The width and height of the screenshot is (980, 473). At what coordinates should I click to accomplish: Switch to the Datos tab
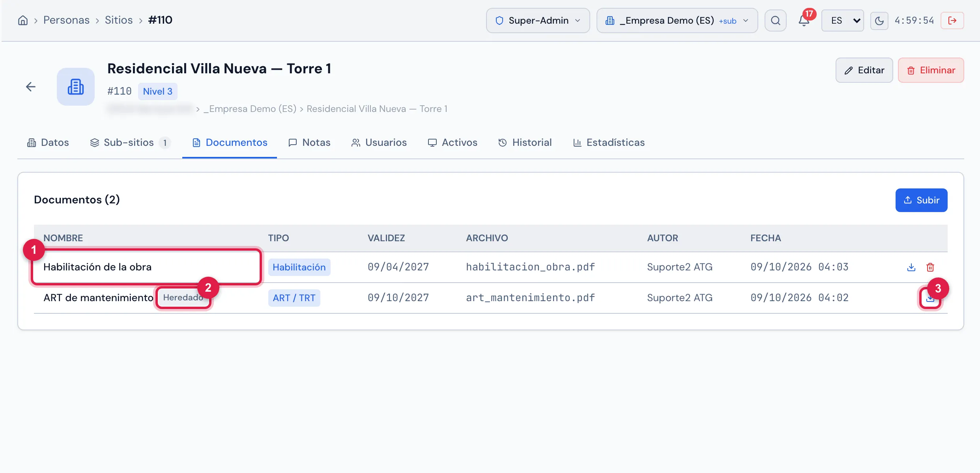coord(48,143)
